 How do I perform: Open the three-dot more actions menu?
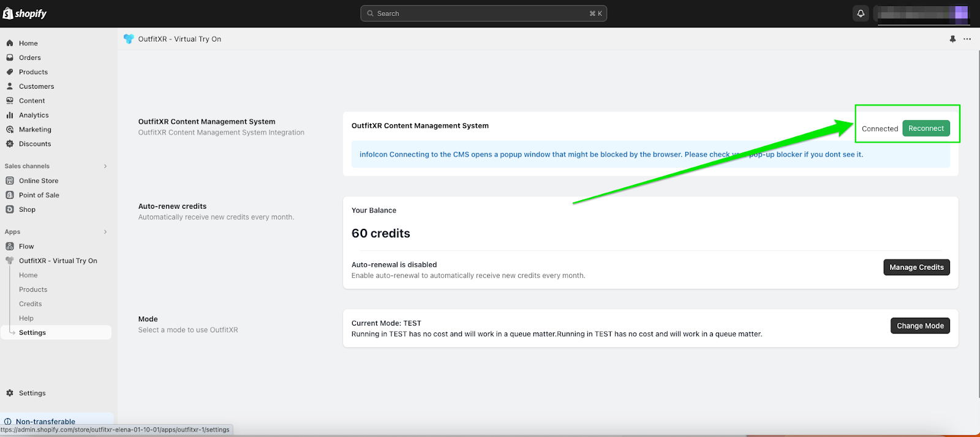967,39
